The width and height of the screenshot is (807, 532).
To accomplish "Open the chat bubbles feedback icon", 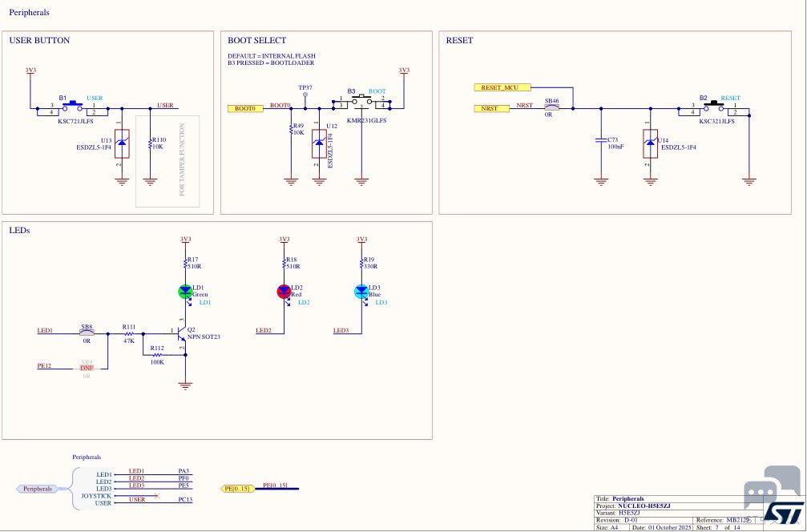I will tap(772, 488).
